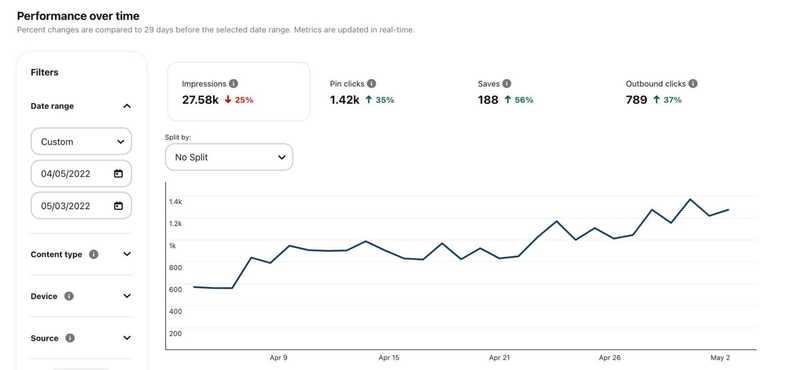Expand the Source filter chevron

(x=127, y=338)
